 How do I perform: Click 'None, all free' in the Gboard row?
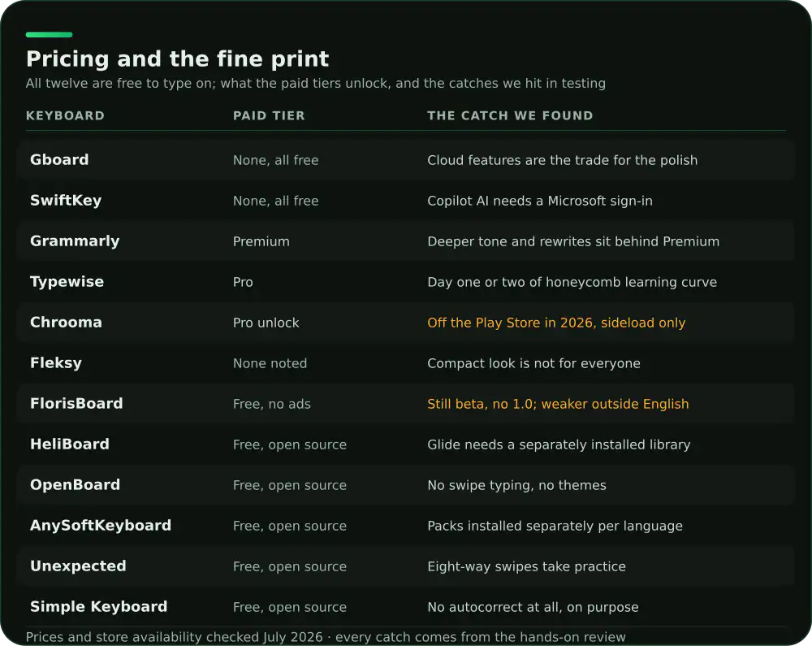tap(275, 160)
